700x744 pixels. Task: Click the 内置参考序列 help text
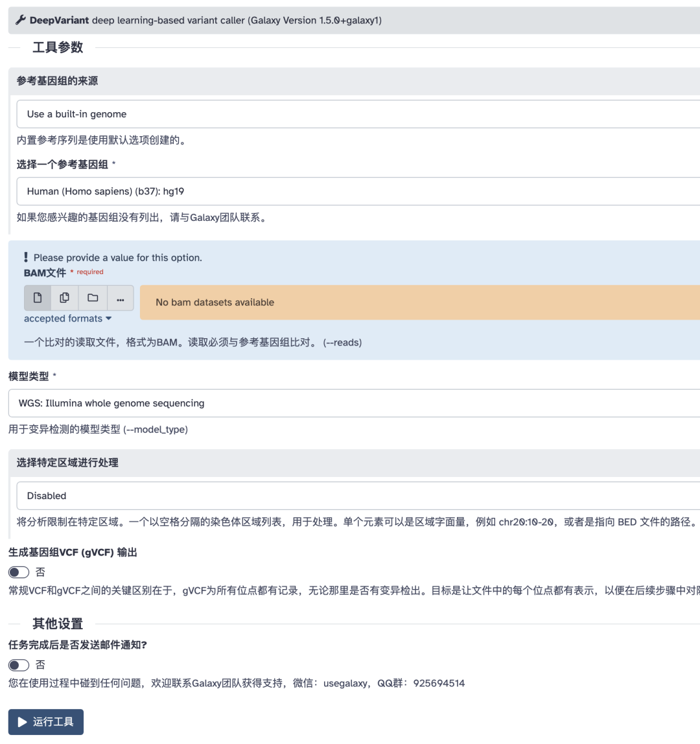[102, 141]
